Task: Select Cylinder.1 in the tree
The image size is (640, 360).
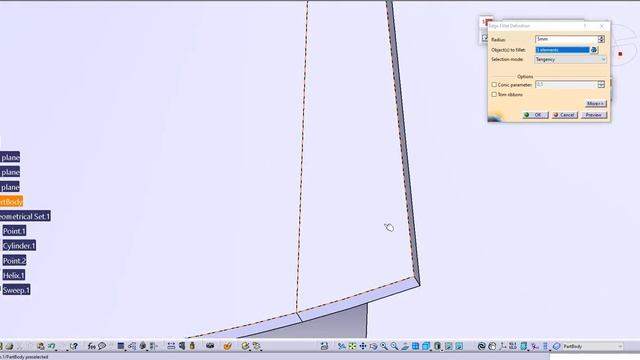Action: point(19,246)
